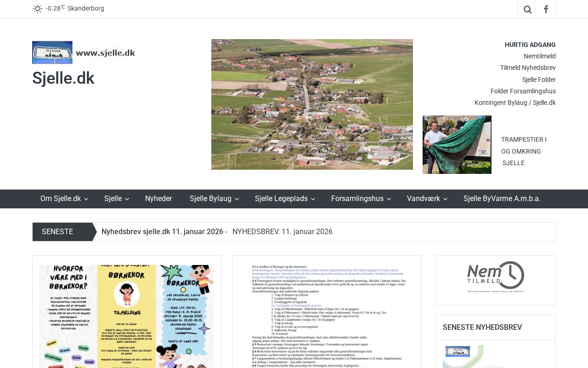This screenshot has width=588, height=368.
Task: Open the Nem Tilmeld logo banner
Action: pyautogui.click(x=496, y=277)
